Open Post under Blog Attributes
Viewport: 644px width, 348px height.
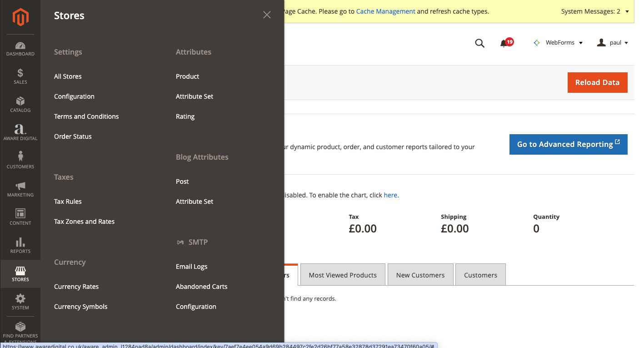point(182,182)
